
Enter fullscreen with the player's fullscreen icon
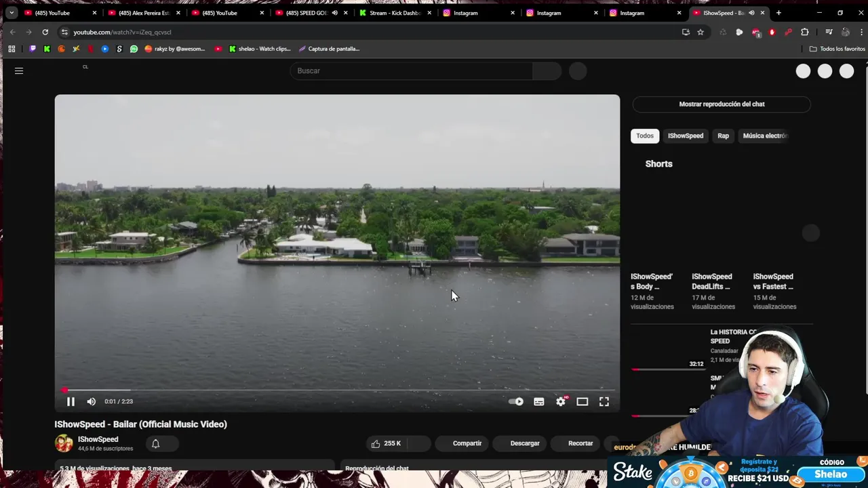point(604,402)
